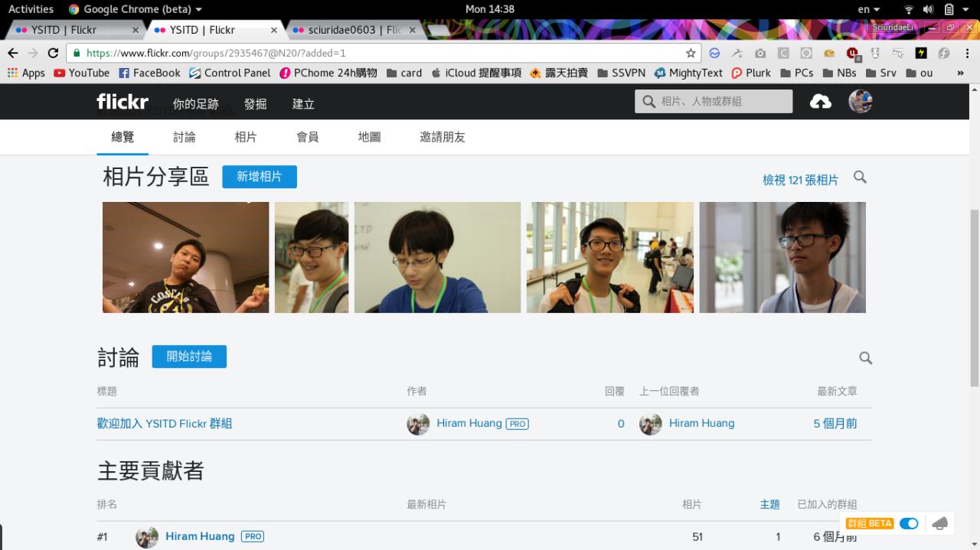Open the 歡迎加入 YSITD Flickr 群組 discussion
The image size is (980, 550).
pyautogui.click(x=165, y=423)
